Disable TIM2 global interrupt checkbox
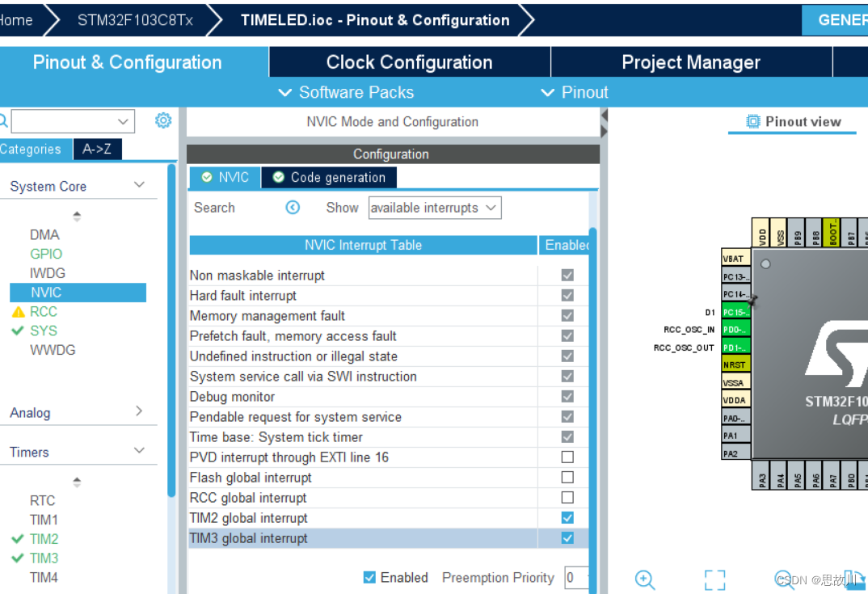 coord(567,517)
